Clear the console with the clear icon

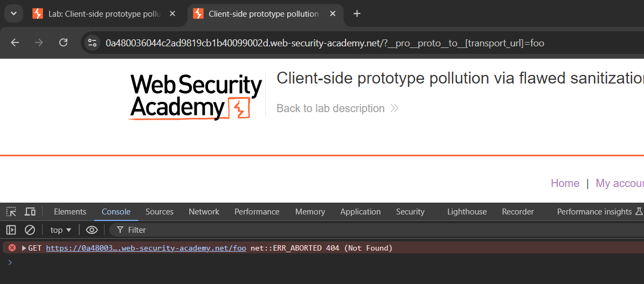pos(30,230)
